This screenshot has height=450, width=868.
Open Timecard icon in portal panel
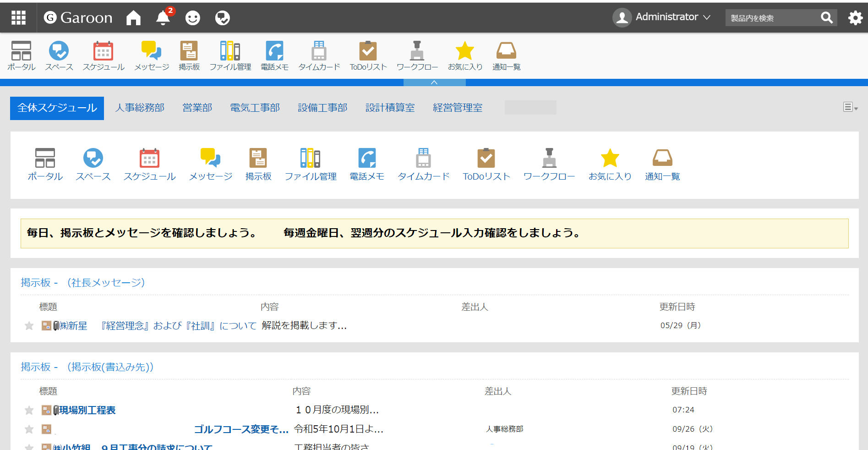[x=423, y=159]
